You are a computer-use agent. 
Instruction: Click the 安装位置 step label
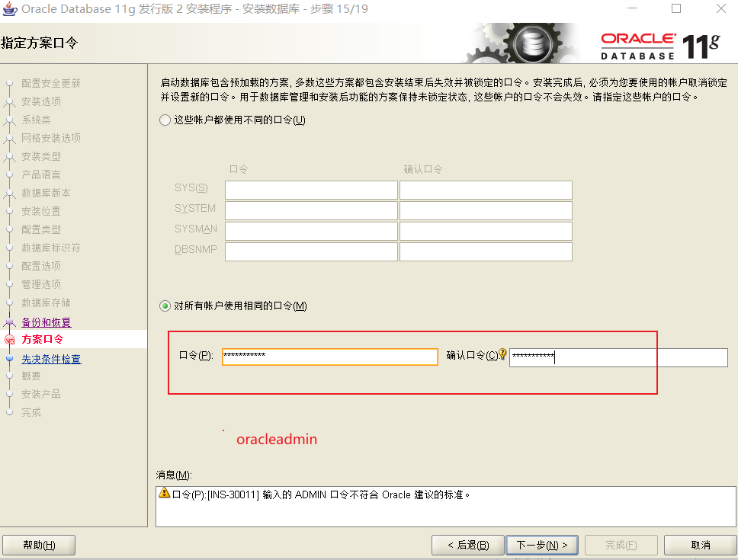41,212
